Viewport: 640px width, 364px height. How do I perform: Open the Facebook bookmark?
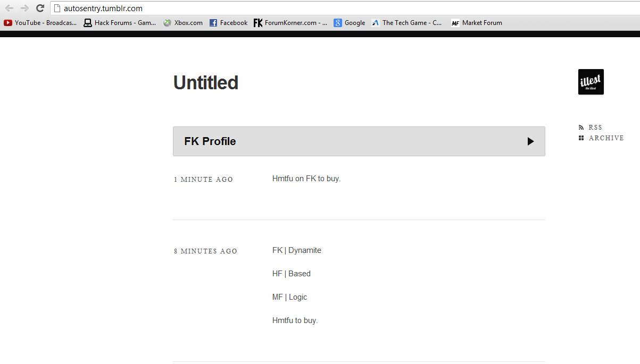point(228,23)
